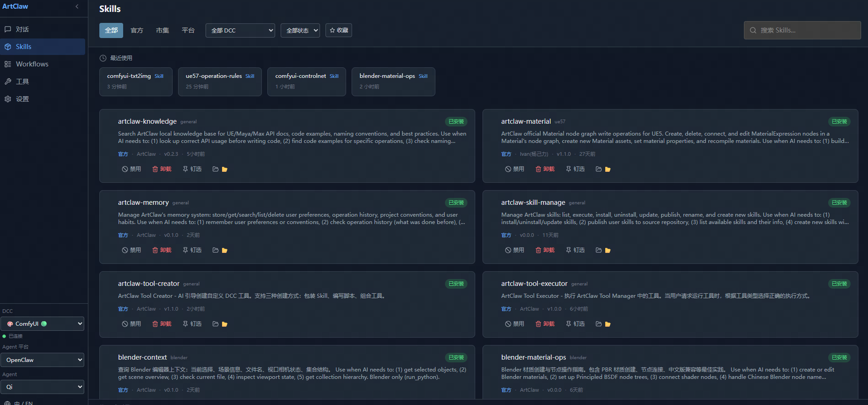Open the 全部 DCC dropdown

coord(240,30)
